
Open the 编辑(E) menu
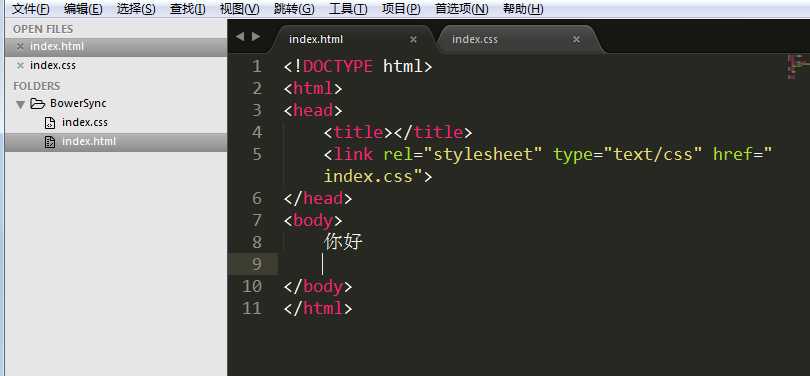tap(83, 9)
